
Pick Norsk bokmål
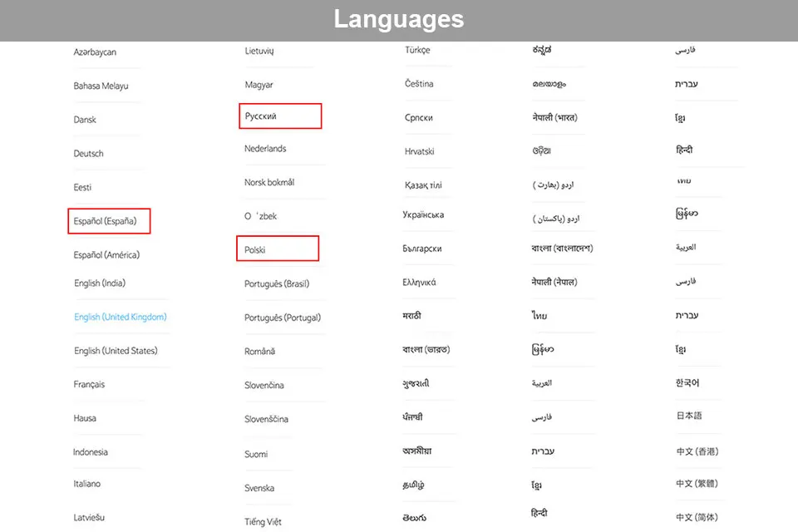click(269, 182)
